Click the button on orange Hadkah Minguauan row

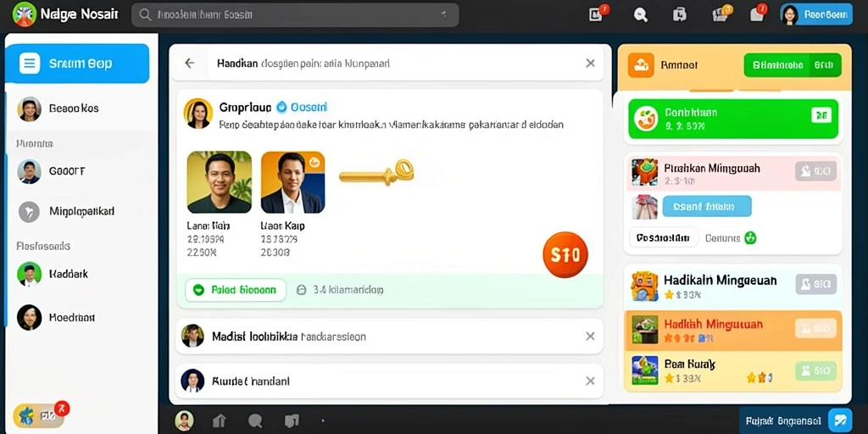pos(815,328)
